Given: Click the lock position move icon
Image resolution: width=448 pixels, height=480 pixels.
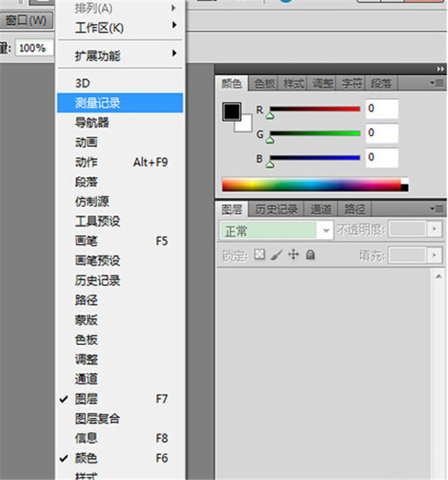Looking at the screenshot, I should tap(293, 255).
